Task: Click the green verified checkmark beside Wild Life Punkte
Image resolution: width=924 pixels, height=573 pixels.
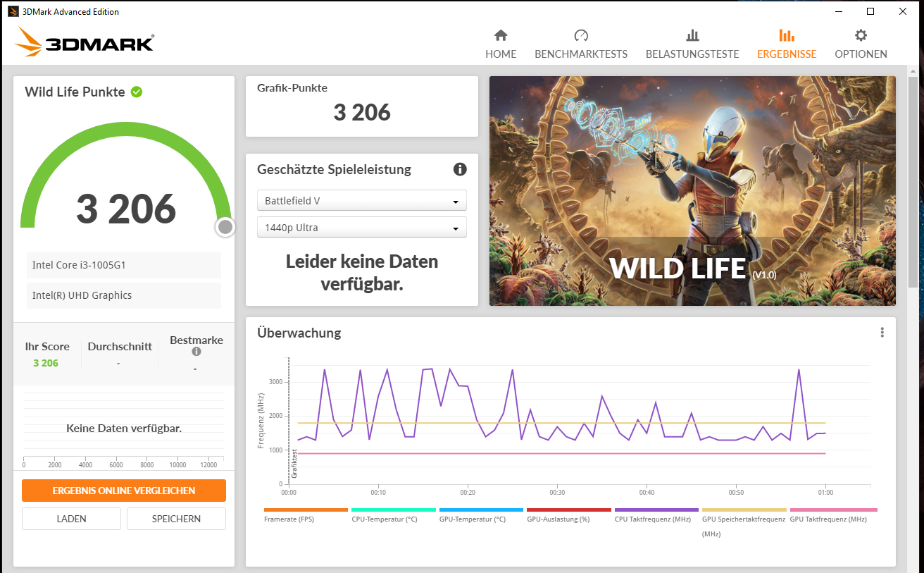Action: [137, 92]
